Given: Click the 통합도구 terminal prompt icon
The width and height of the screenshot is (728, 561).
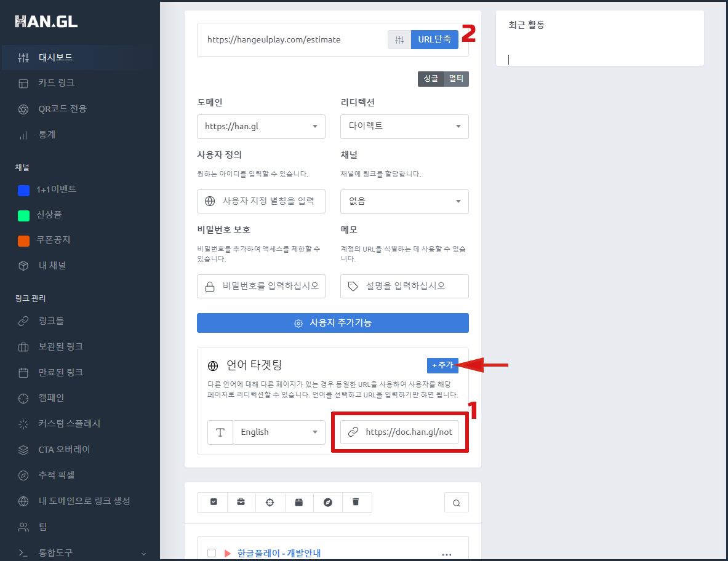Looking at the screenshot, I should 23,553.
